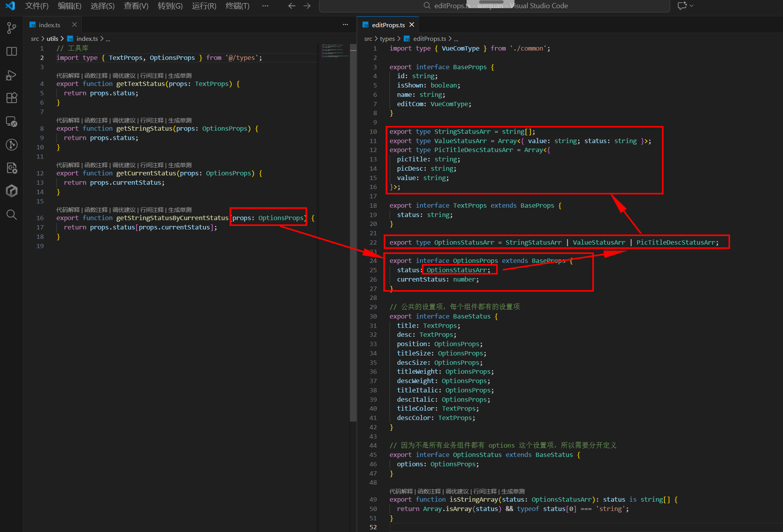Open the Copilot chat icon in title bar
The width and height of the screenshot is (783, 532).
click(x=682, y=6)
